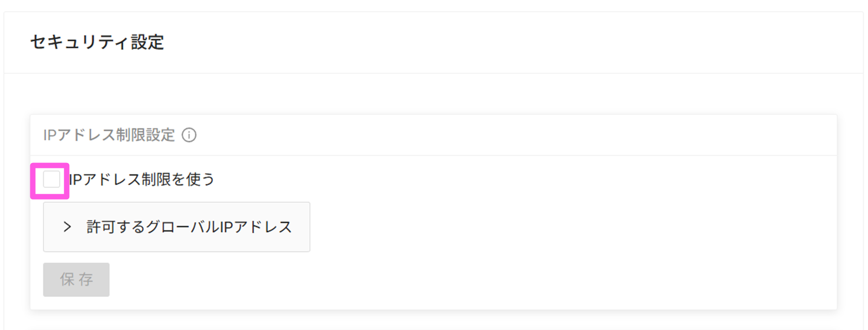Click the IPアドレス制限を使う label text
The image size is (868, 330).
pos(142,180)
